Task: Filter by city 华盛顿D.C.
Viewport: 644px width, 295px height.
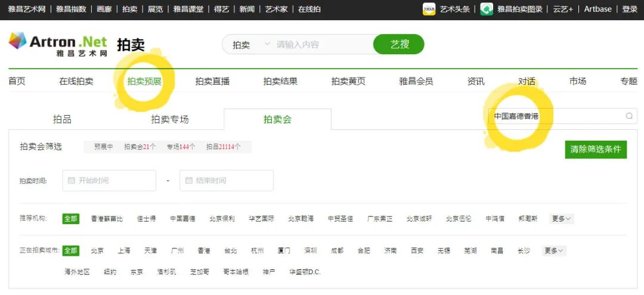Action: pos(305,272)
